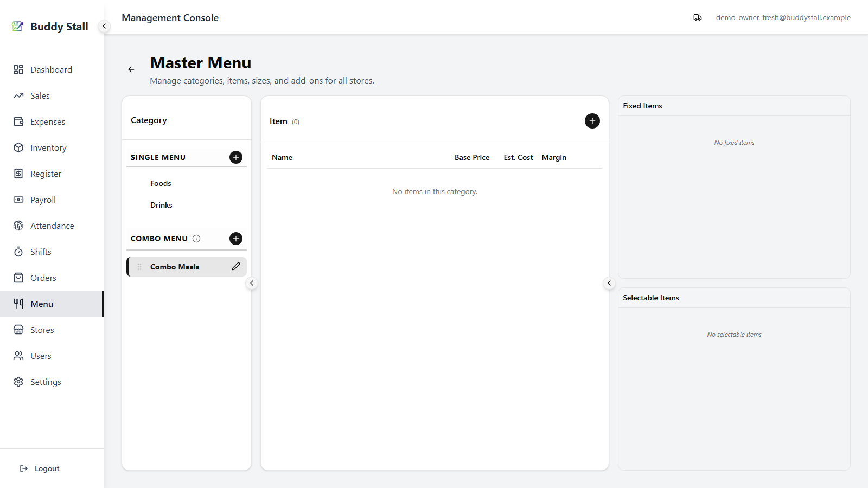Add a new Single Menu category
Image resolution: width=868 pixels, height=488 pixels.
(236, 157)
